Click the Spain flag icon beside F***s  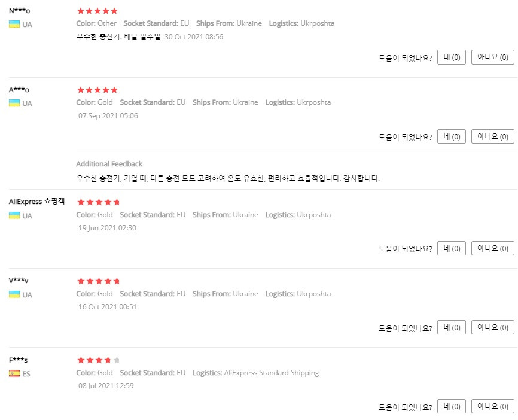(x=14, y=373)
